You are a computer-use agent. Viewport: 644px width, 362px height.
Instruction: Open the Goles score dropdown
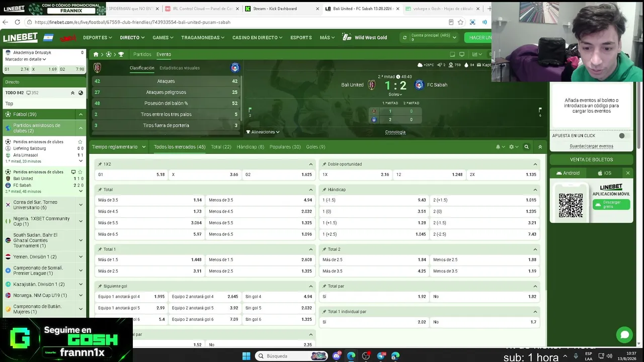coord(395,95)
